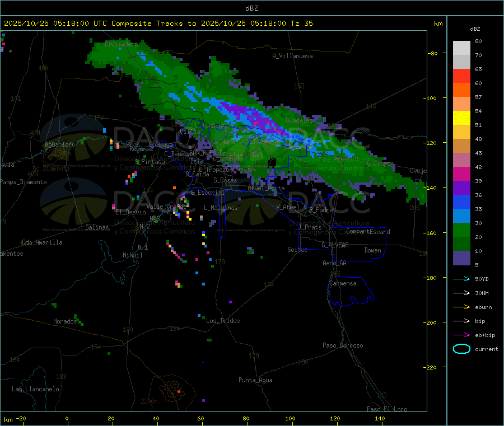
Task: Click the cyan 50YD arrow icon
Action: pyautogui.click(x=461, y=279)
